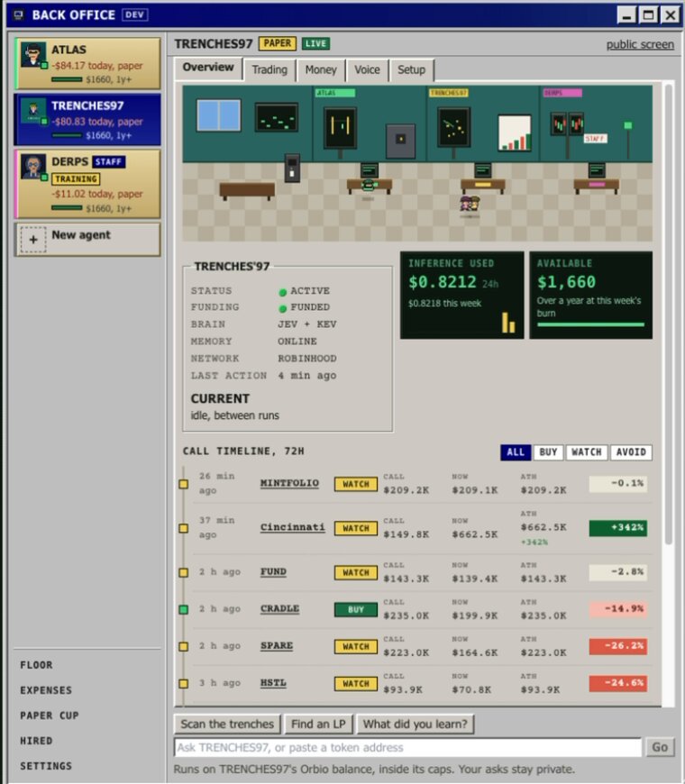685x784 pixels.
Task: Click the Back Office title bar icon
Action: point(19,14)
